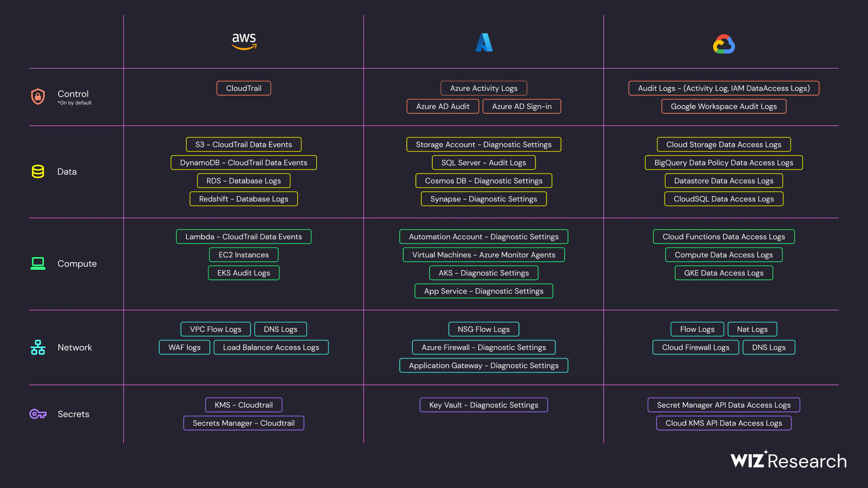Select Cloud Storage Data Access Logs
Image resolution: width=868 pixels, height=488 pixels.
click(724, 145)
